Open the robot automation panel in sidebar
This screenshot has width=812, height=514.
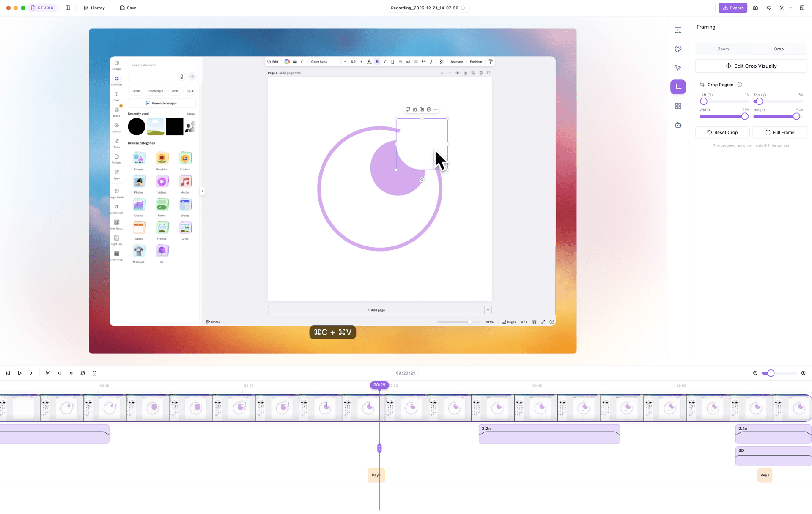678,125
